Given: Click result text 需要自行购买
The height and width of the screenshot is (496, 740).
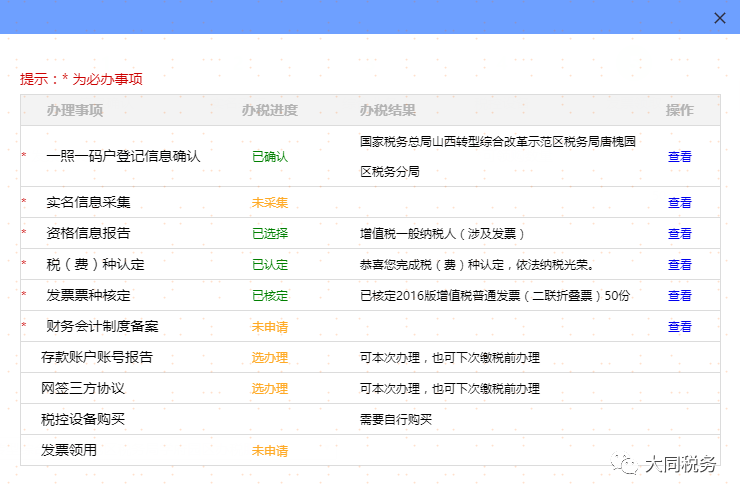Looking at the screenshot, I should coord(395,420).
